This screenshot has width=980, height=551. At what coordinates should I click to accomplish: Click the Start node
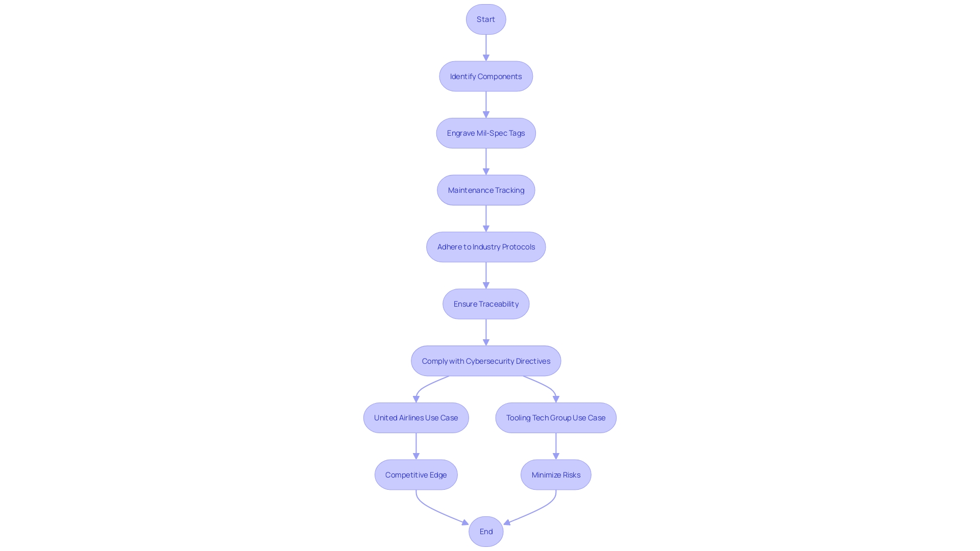click(485, 19)
